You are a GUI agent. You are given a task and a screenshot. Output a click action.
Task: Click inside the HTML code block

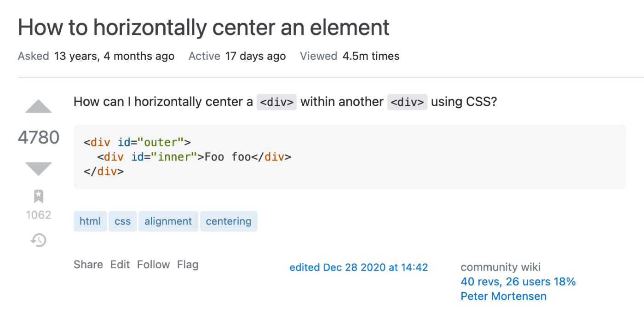(x=350, y=157)
